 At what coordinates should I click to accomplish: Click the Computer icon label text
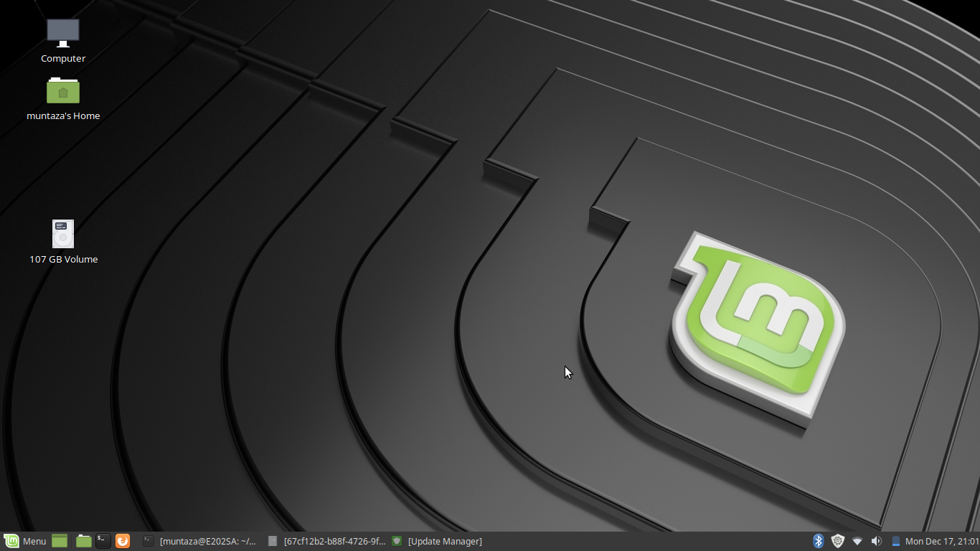tap(63, 59)
